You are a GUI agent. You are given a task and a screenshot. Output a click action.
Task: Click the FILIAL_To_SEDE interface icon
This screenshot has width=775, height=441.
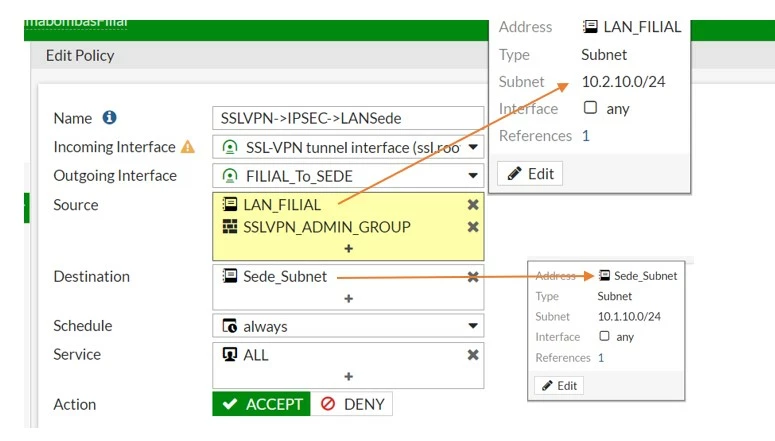click(230, 176)
